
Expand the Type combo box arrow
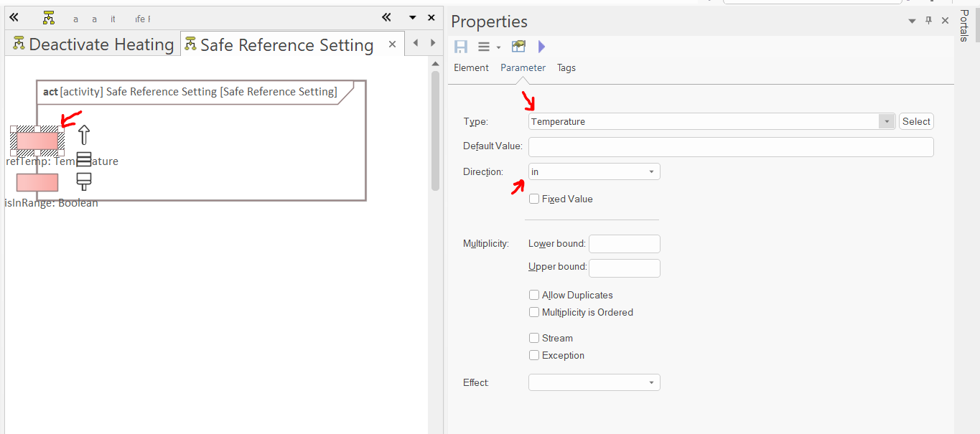tap(887, 122)
